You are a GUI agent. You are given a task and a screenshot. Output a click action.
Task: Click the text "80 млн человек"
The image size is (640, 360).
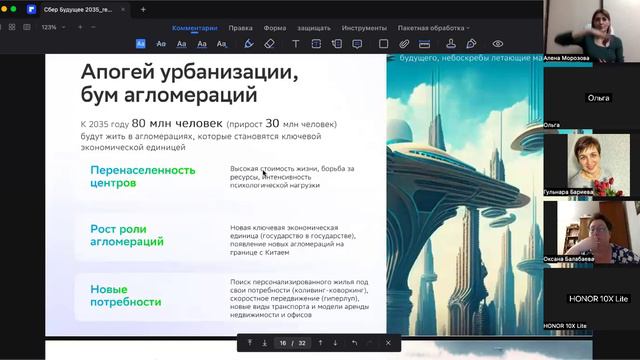point(177,123)
